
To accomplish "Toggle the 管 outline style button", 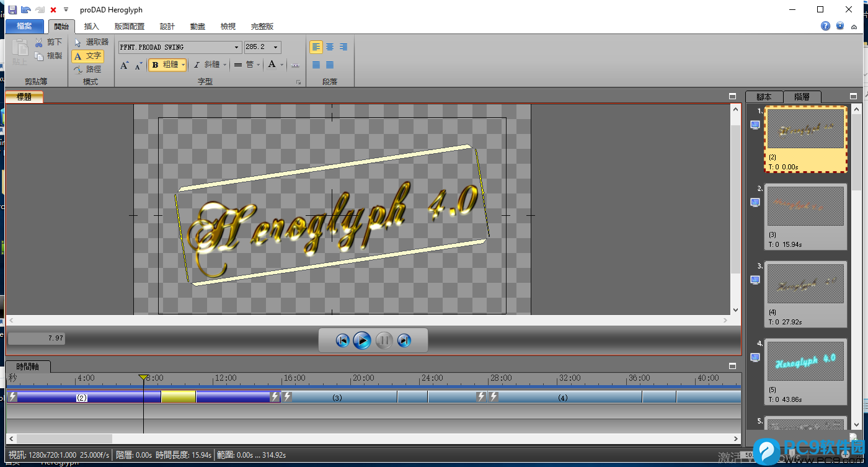I will (x=244, y=64).
